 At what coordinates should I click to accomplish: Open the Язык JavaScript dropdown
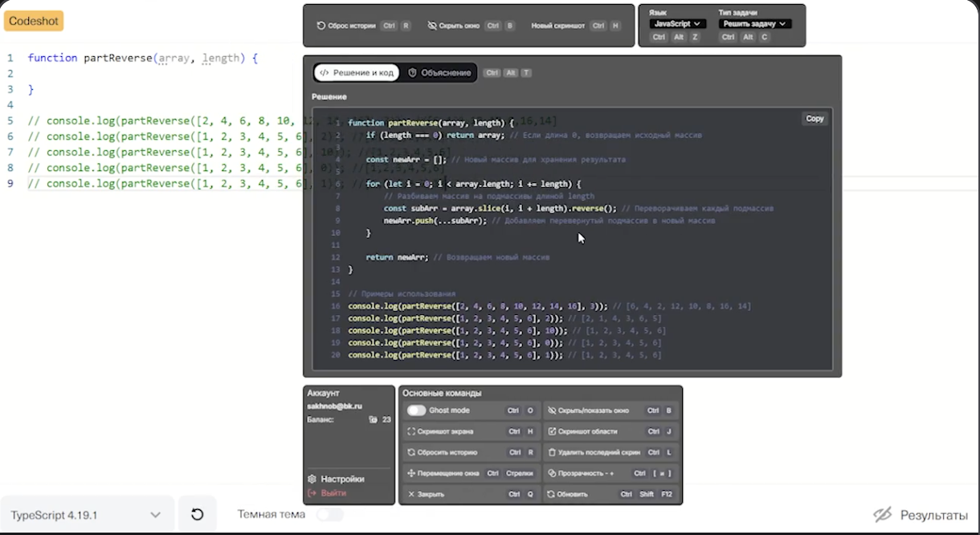click(x=677, y=24)
